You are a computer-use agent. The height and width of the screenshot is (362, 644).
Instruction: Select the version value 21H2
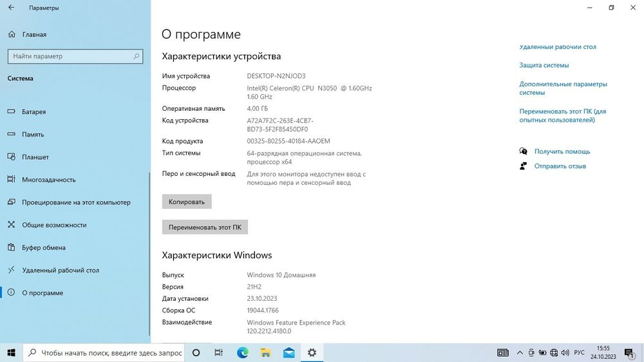click(254, 287)
